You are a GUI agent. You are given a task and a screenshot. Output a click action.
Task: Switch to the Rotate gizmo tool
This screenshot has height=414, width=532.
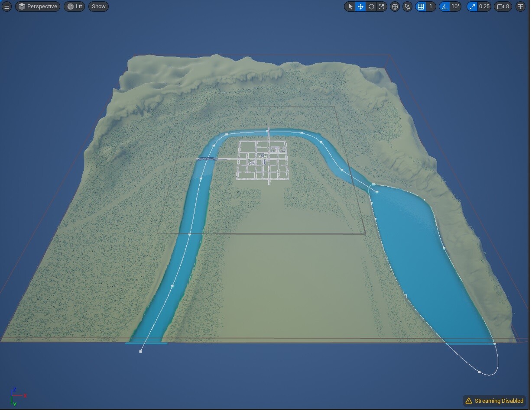371,6
